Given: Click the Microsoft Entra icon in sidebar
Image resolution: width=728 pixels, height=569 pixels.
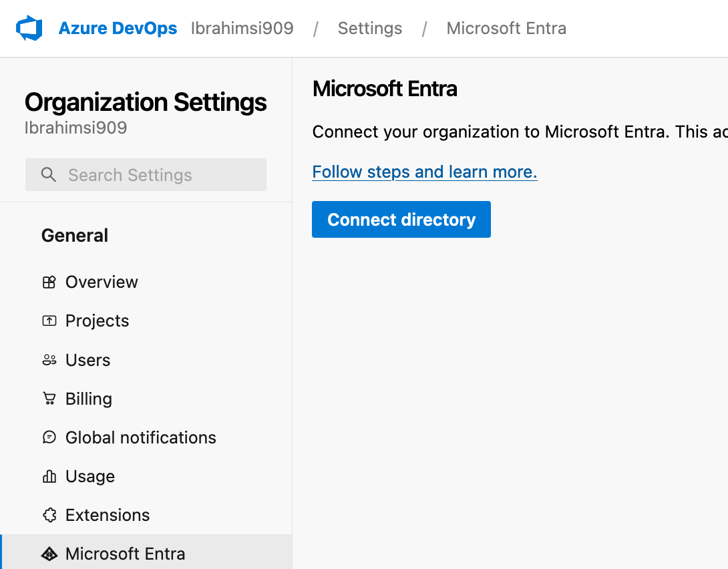Looking at the screenshot, I should (x=49, y=554).
